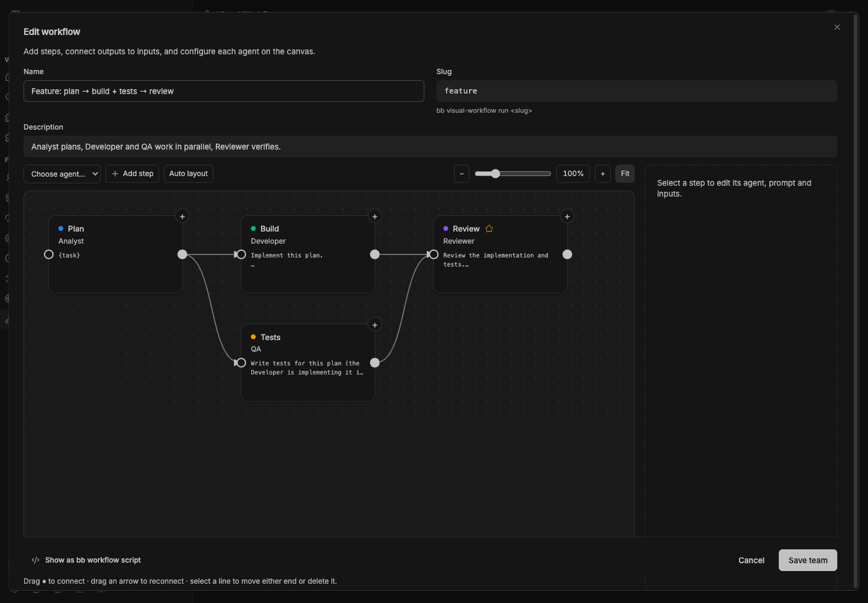This screenshot has width=868, height=603.
Task: Click the Tests node's output port
Action: tap(375, 362)
